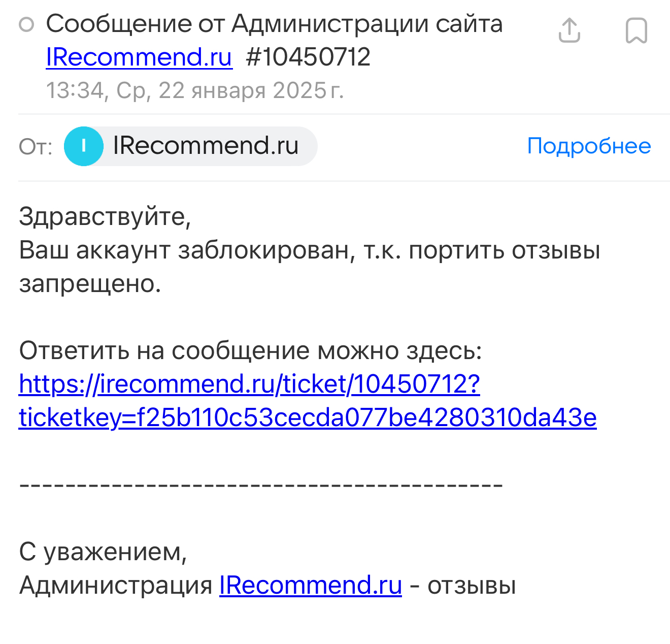Tap the share icon in the header
Image resolution: width=670 pixels, height=644 pixels.
[x=569, y=30]
